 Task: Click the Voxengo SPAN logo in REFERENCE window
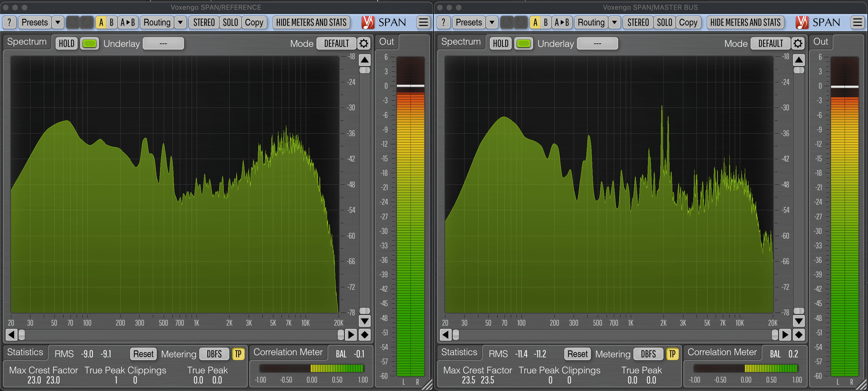(x=384, y=23)
